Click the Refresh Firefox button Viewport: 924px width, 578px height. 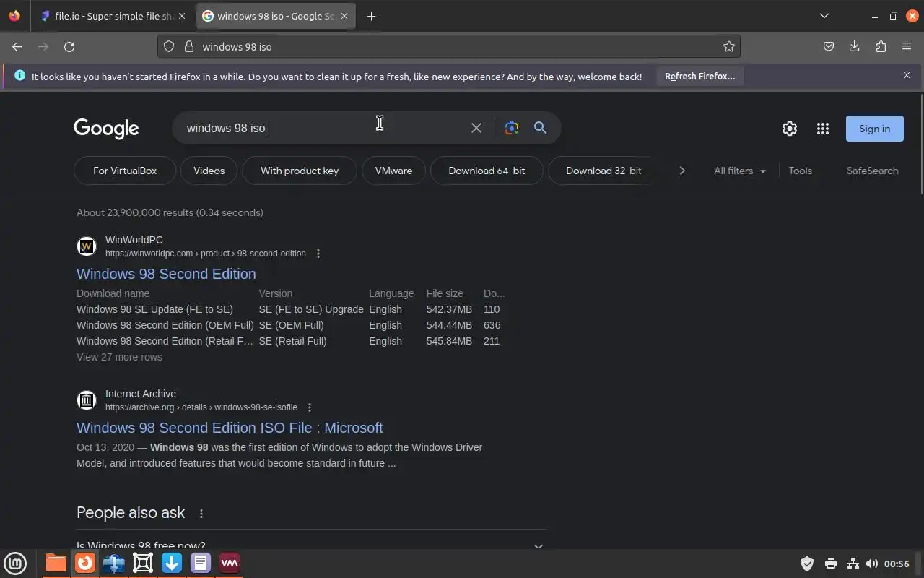700,76
